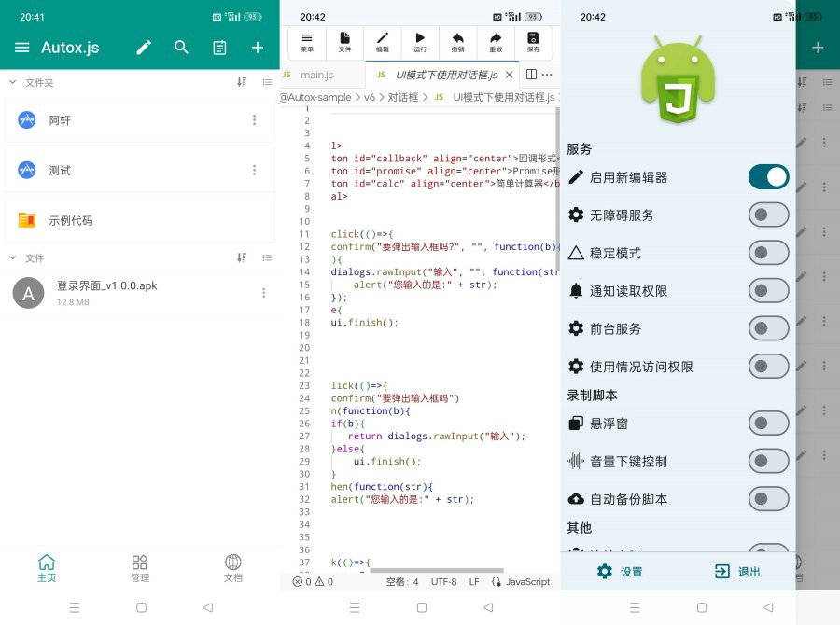Enable the 无障碍服务 switch
This screenshot has width=840, height=625.
[768, 215]
